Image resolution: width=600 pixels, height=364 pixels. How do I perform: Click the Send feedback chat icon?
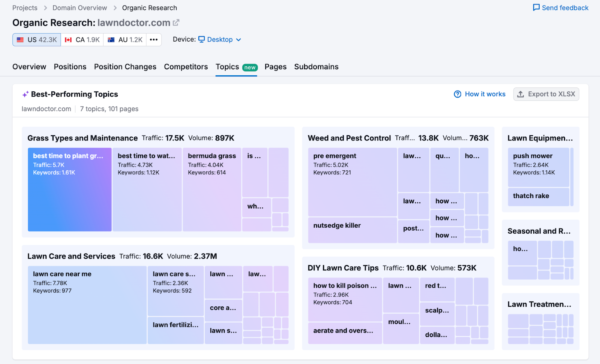point(536,8)
